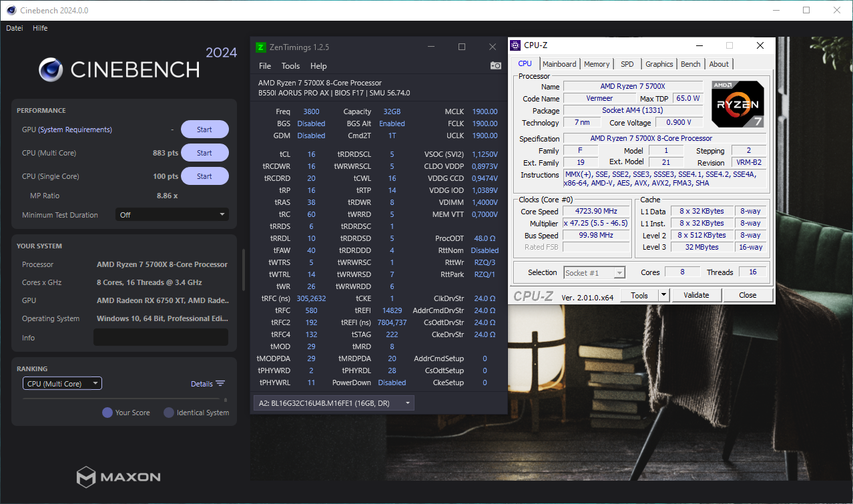Click the tREFI value 14829
The width and height of the screenshot is (853, 504).
tap(392, 310)
